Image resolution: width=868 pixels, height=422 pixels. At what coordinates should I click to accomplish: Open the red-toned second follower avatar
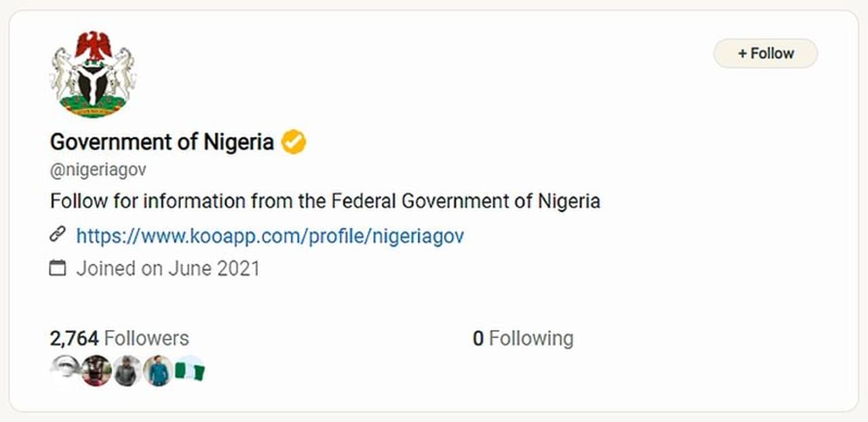[x=96, y=371]
